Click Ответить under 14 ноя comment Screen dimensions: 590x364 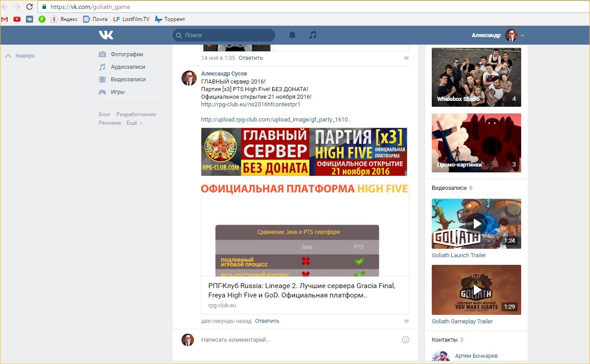tap(251, 58)
